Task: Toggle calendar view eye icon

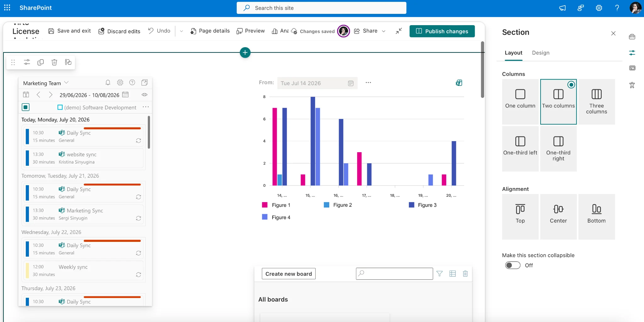Action: point(145,95)
